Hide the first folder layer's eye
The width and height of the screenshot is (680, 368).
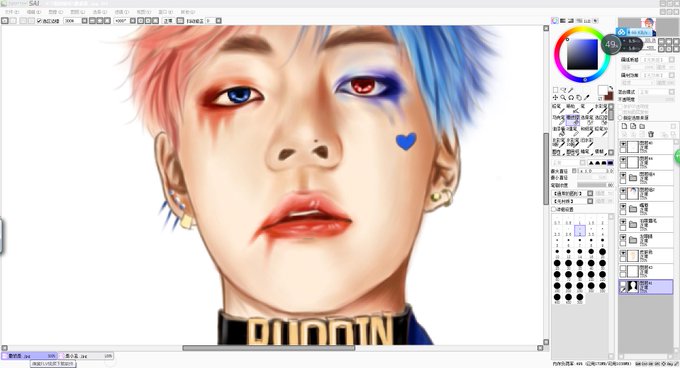pyautogui.click(x=623, y=175)
